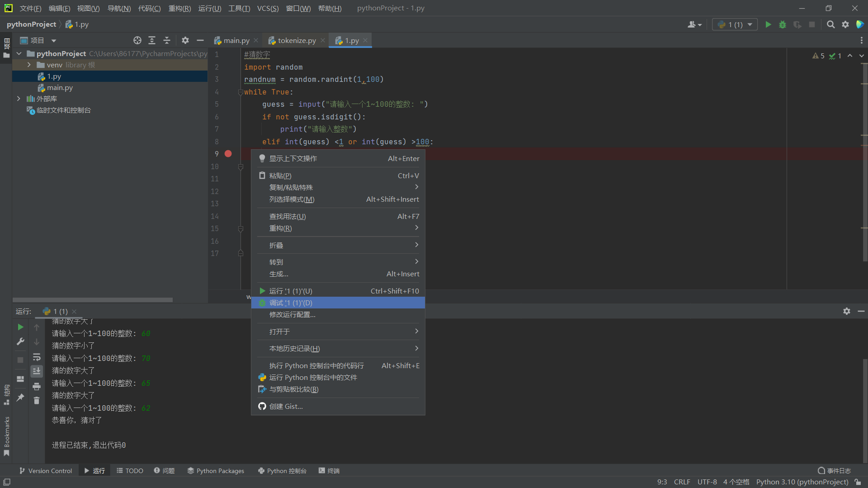Image resolution: width=868 pixels, height=488 pixels.
Task: Open project panel options gear
Action: [185, 40]
